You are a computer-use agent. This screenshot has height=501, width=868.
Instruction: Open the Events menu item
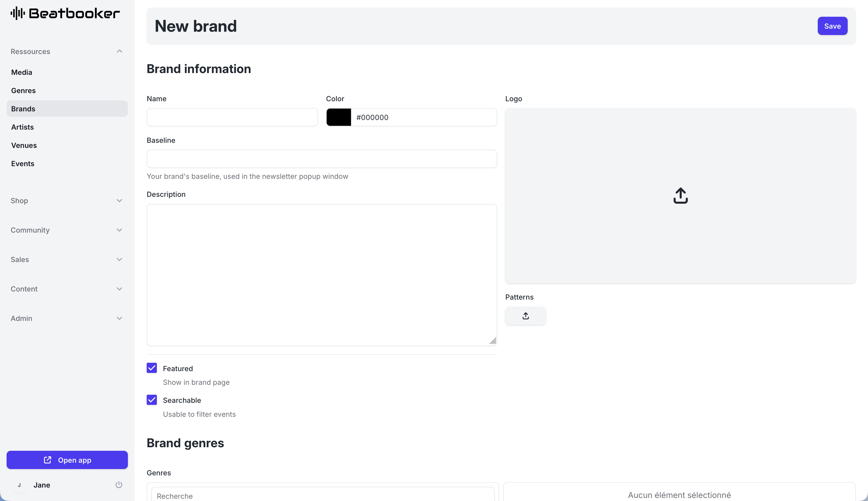pos(23,163)
